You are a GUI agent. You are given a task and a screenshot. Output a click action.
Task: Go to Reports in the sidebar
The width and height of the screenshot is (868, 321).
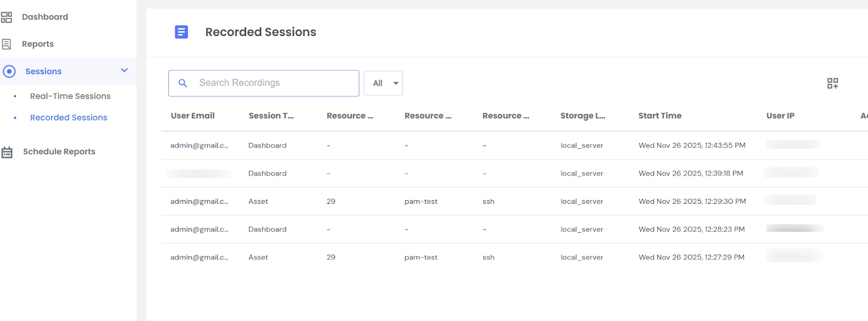pyautogui.click(x=38, y=44)
